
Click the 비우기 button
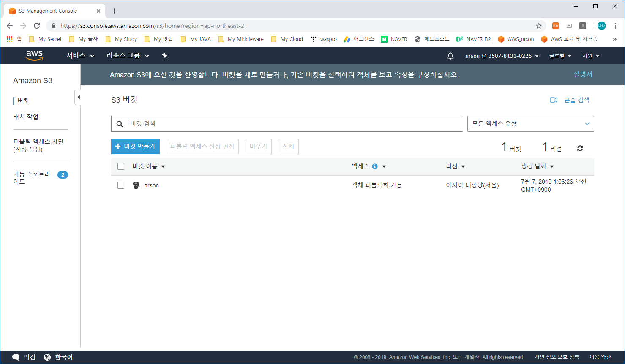(x=258, y=147)
